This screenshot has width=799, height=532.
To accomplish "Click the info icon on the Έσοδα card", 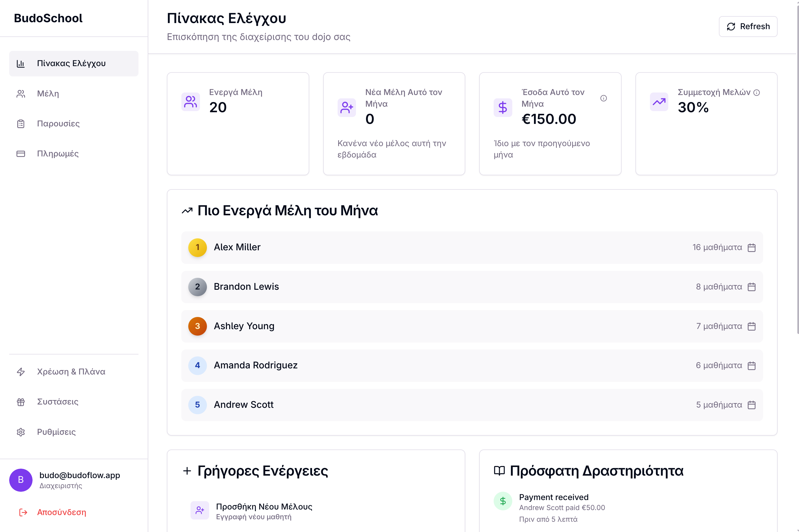I will [604, 98].
